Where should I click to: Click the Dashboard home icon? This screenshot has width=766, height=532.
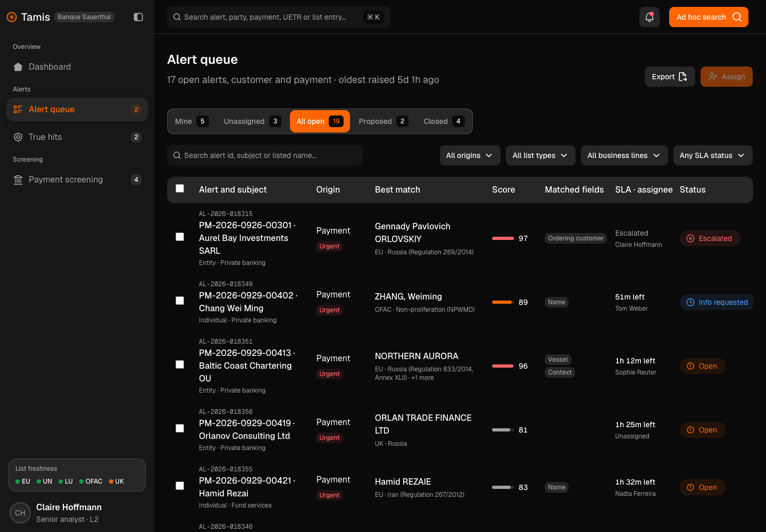pyautogui.click(x=18, y=67)
